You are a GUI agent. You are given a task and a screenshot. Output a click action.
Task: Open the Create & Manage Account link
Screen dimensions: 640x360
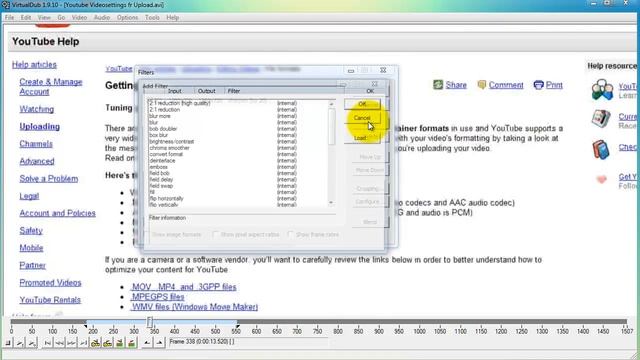pos(51,87)
